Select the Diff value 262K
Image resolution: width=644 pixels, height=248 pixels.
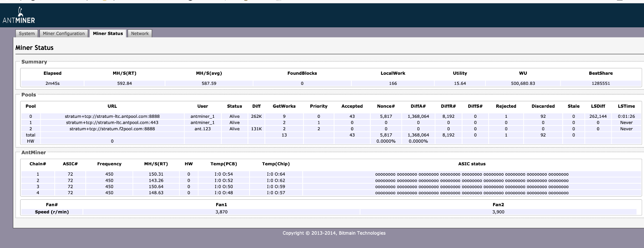coord(256,116)
